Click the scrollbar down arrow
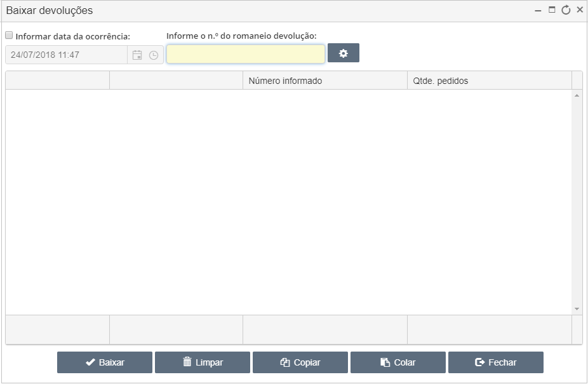The image size is (588, 384). tap(577, 309)
